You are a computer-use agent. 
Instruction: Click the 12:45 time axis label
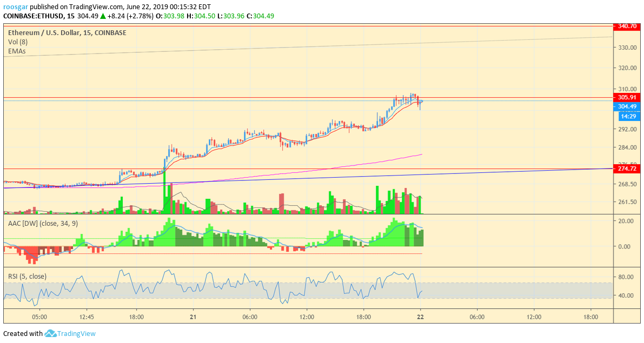click(x=87, y=317)
